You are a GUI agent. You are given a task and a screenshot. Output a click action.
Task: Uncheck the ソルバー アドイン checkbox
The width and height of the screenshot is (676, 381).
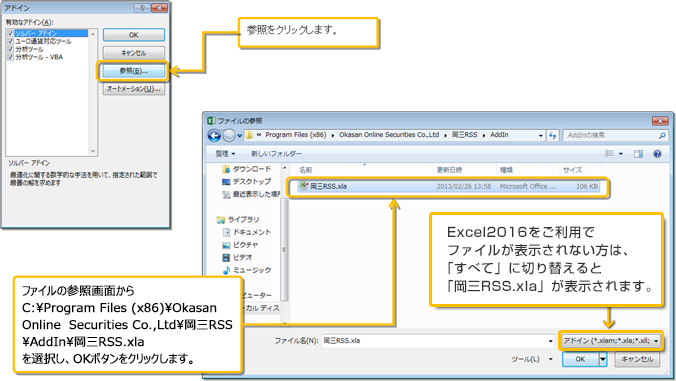tap(10, 34)
